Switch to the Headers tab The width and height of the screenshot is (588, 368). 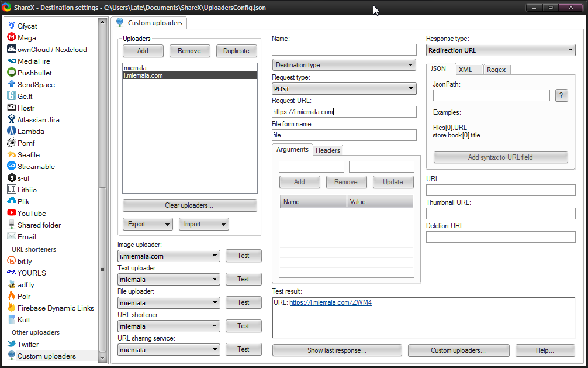click(327, 150)
